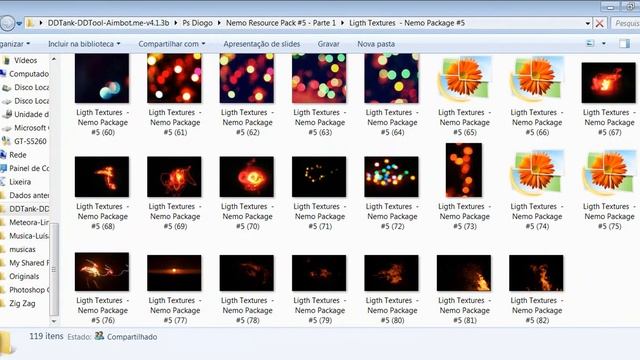Open thumbnail Ligth Textures Nemo Package #5 (60)
The image size is (640, 360).
click(102, 78)
